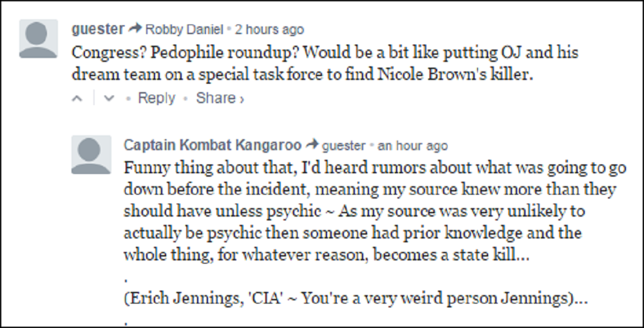644x328 pixels.
Task: Reply to guester's comment
Action: click(x=156, y=99)
